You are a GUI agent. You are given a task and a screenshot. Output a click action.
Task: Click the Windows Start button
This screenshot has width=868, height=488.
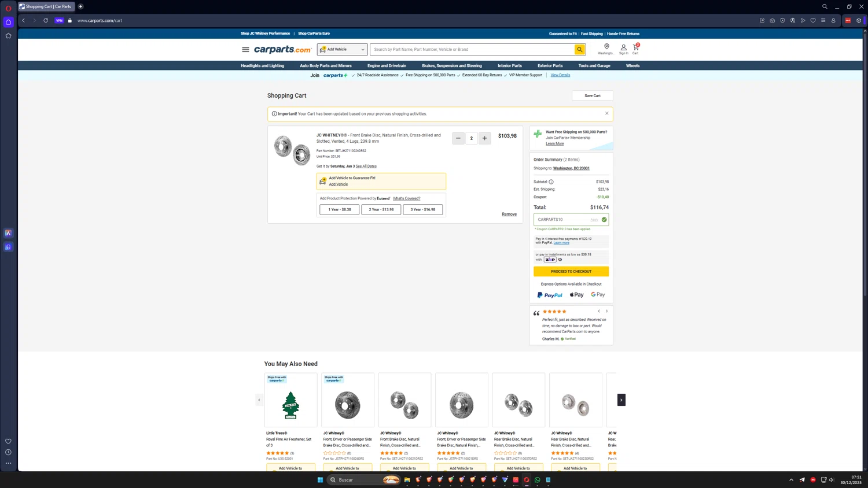point(320,480)
